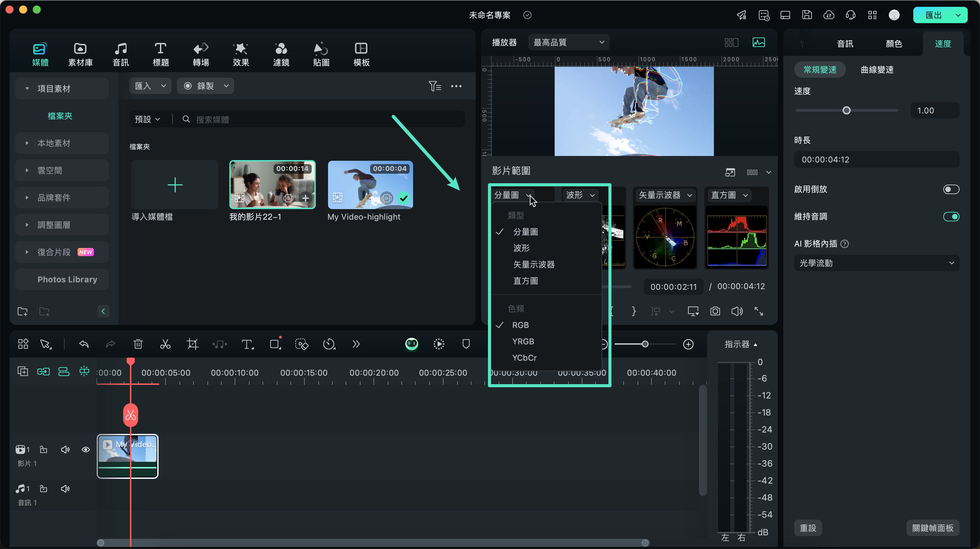Click the text tool in the timeline toolbar

[247, 344]
